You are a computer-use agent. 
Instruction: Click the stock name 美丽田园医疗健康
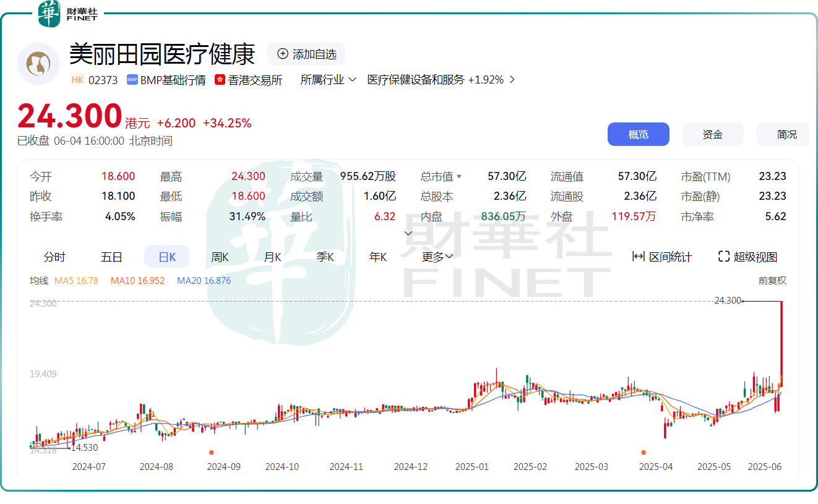click(162, 54)
